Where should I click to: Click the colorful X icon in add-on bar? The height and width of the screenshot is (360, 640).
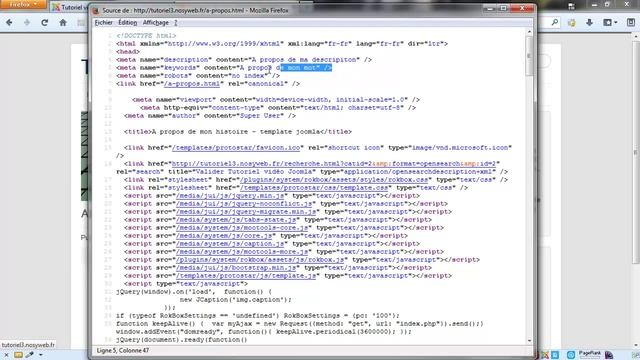pos(544,355)
